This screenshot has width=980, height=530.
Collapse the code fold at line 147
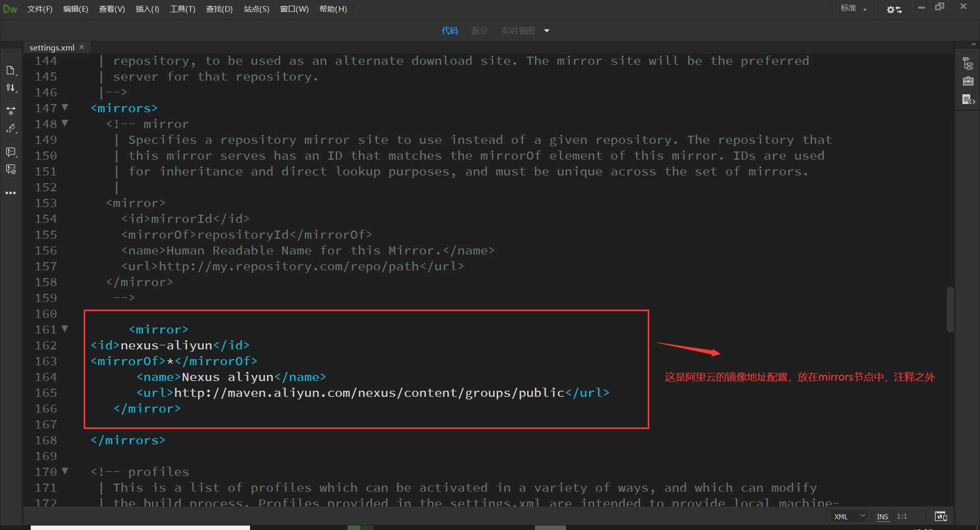(x=65, y=108)
